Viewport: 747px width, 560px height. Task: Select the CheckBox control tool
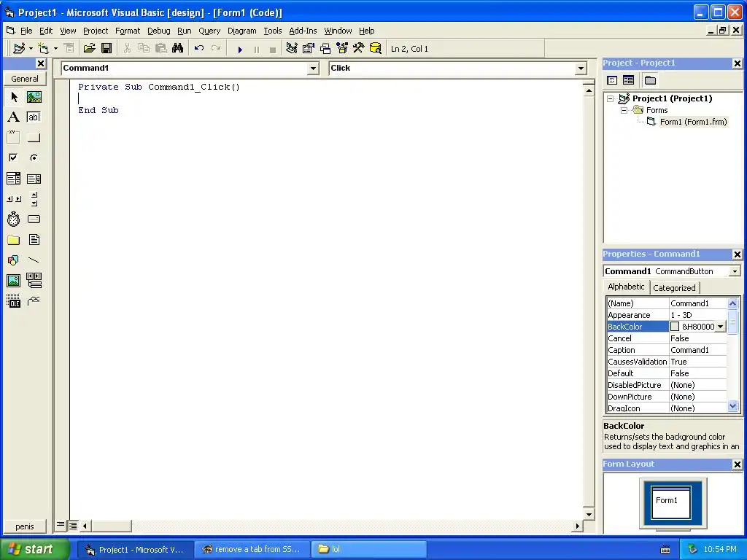click(x=14, y=157)
